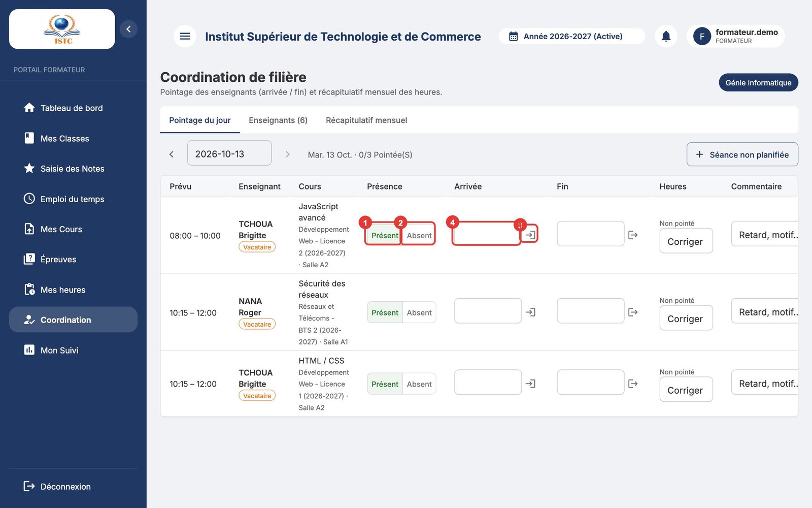This screenshot has width=812, height=508.
Task: Open the Année 2026-2027 selector
Action: tap(572, 36)
